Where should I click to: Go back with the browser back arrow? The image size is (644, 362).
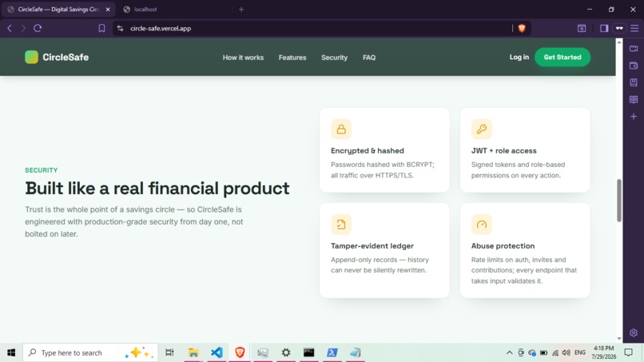[x=10, y=28]
